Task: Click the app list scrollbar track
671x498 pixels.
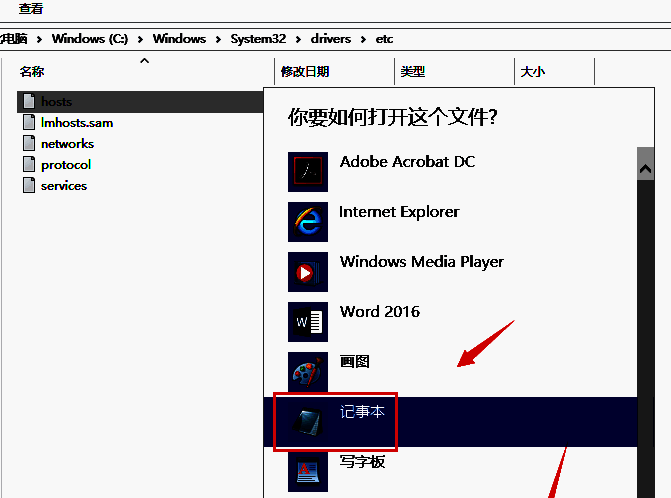Action: pos(645,338)
